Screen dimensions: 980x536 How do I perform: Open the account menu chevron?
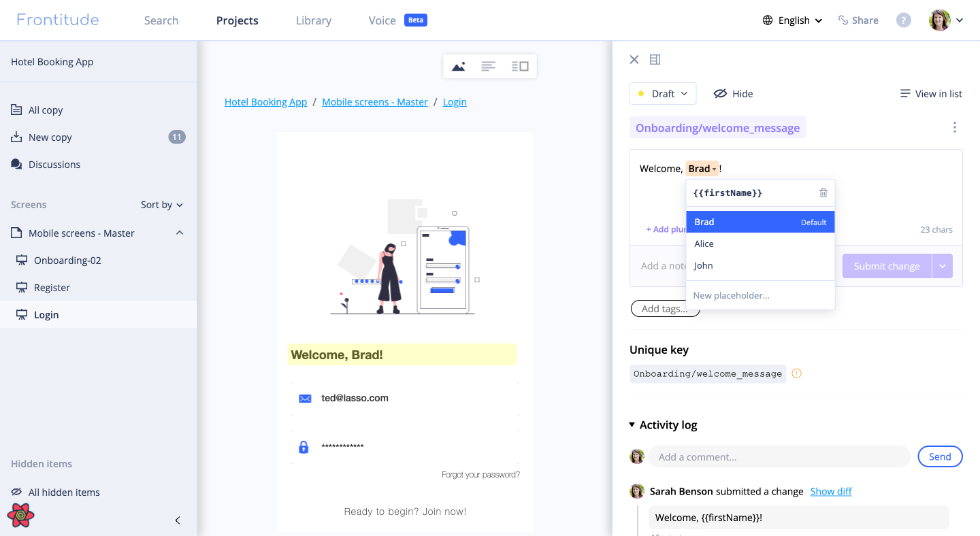point(960,20)
